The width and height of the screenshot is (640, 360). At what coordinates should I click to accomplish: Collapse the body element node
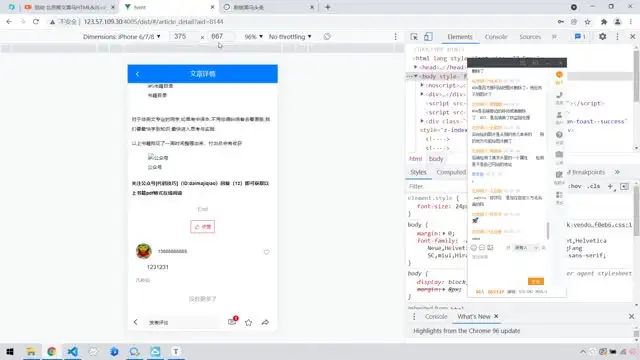(x=416, y=76)
